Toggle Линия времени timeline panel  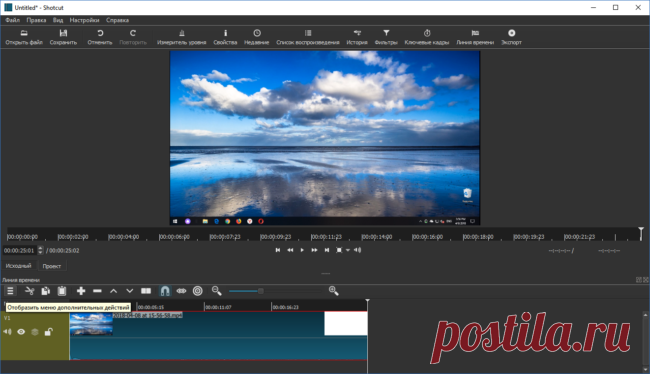pos(475,37)
